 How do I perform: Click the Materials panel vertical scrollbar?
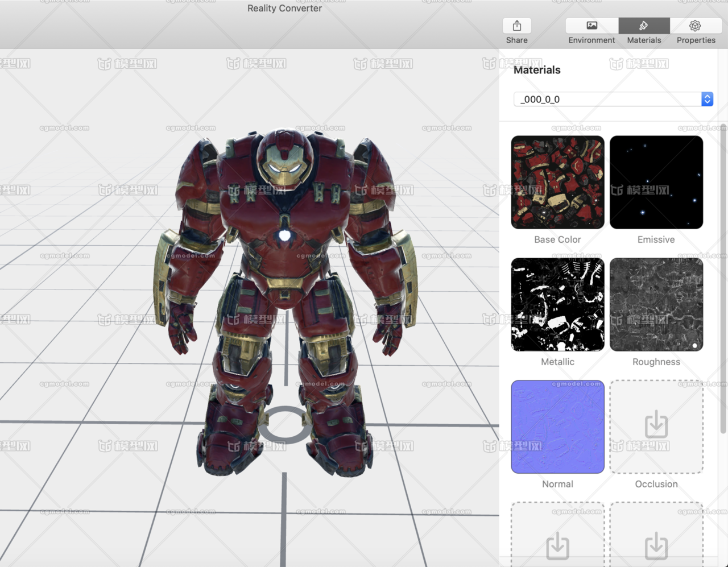click(723, 279)
